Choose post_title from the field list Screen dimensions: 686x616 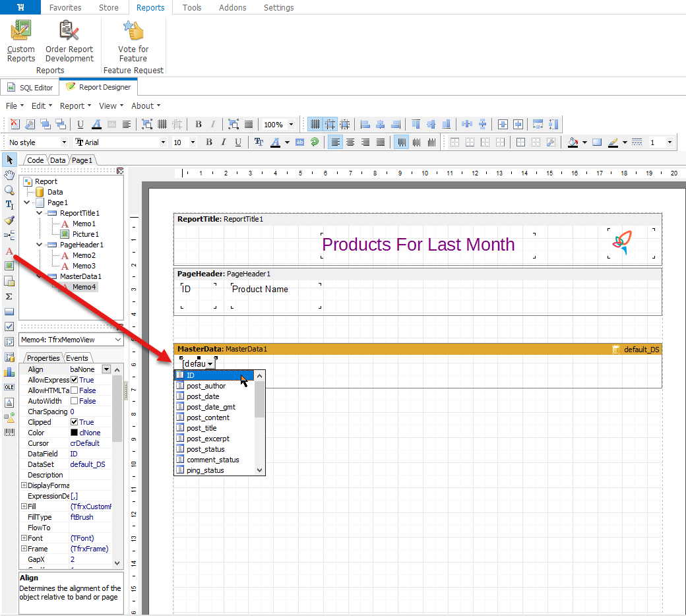(x=201, y=428)
